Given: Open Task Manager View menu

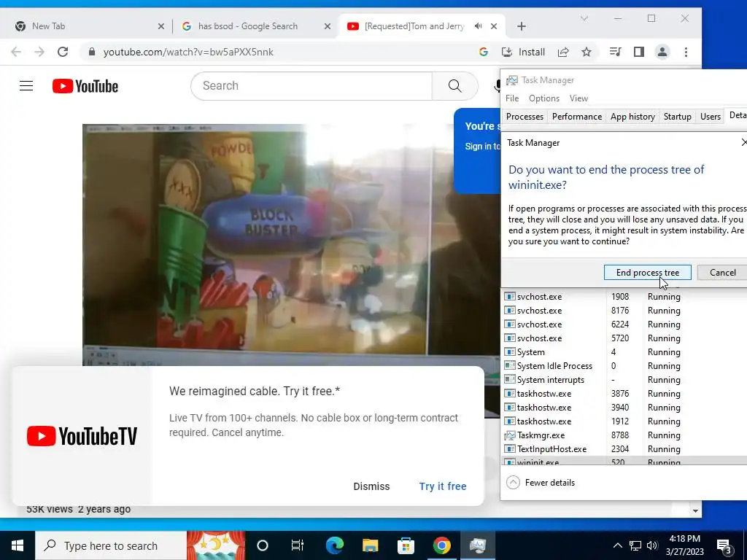Looking at the screenshot, I should click(x=578, y=98).
